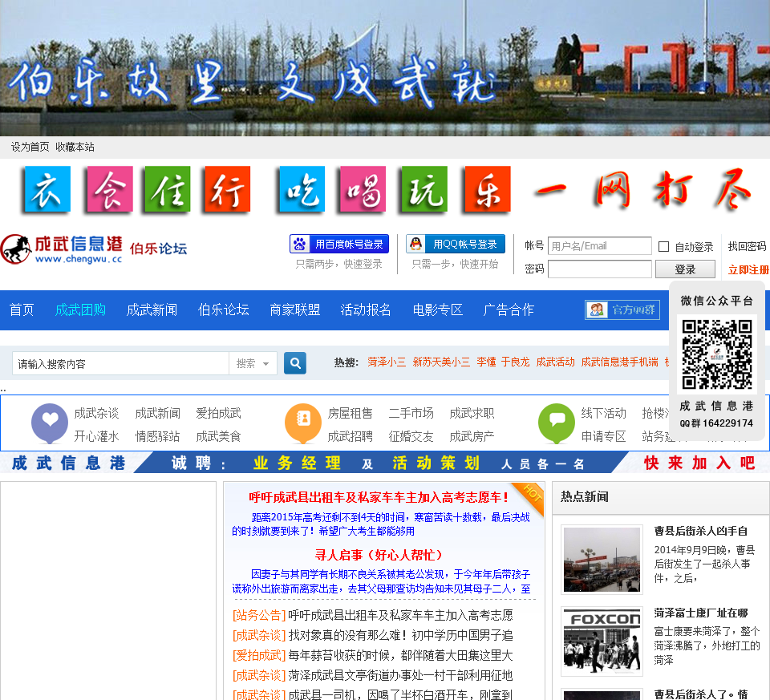Open 伯乐论坛 navigation item
The image size is (770, 700).
click(x=224, y=310)
